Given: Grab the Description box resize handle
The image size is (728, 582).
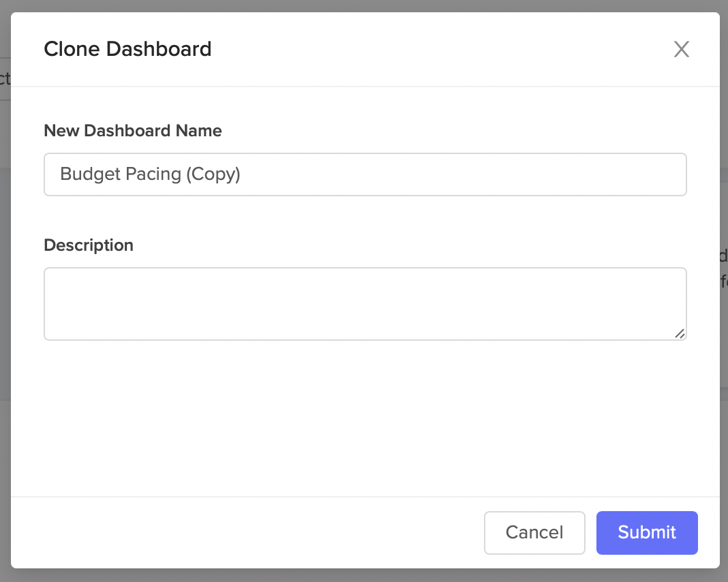Looking at the screenshot, I should (680, 333).
